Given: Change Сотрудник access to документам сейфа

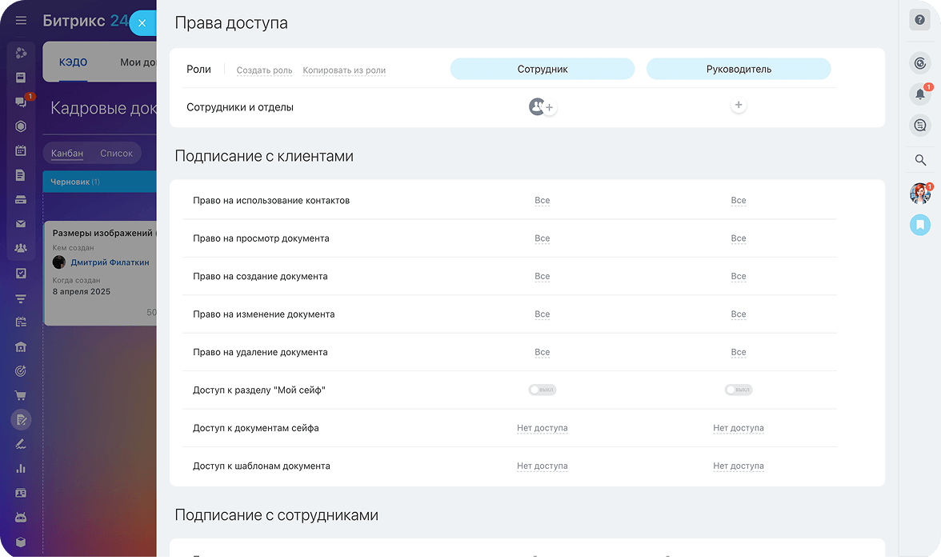Looking at the screenshot, I should (543, 428).
